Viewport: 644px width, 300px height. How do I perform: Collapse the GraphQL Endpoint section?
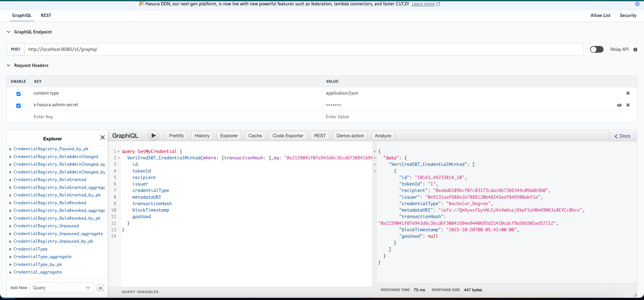[8, 32]
